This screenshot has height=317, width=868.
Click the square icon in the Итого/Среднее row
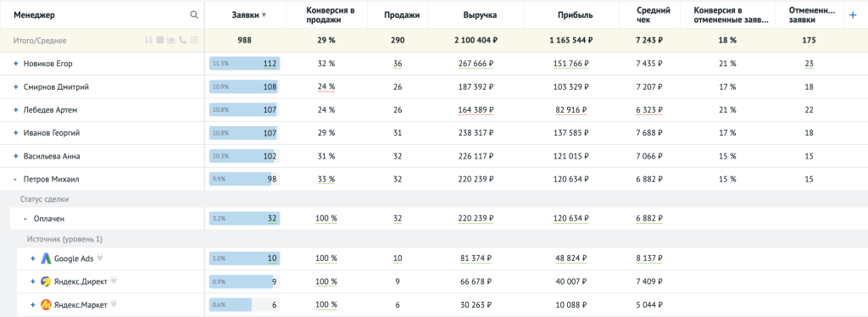click(x=159, y=41)
